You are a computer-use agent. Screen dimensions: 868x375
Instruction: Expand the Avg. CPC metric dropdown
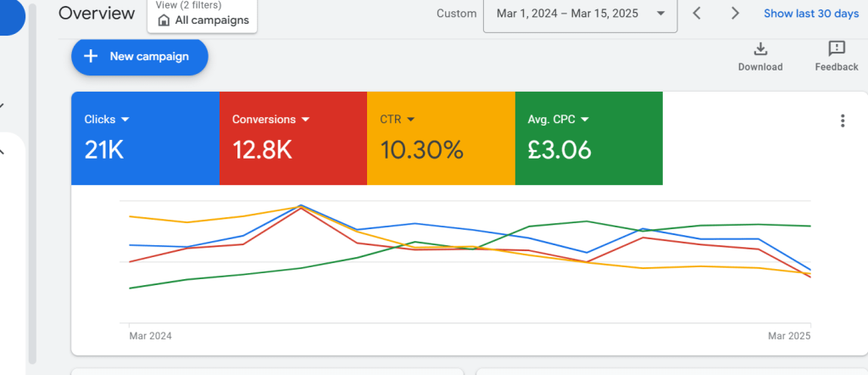(584, 120)
